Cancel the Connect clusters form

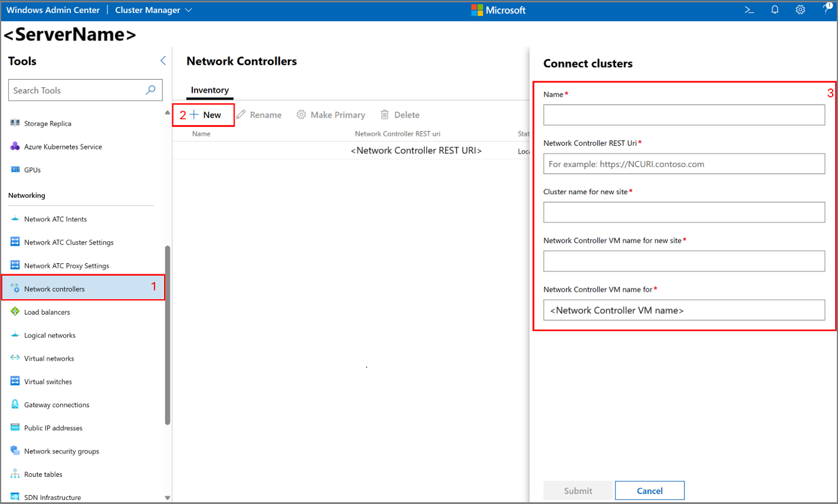pyautogui.click(x=649, y=490)
